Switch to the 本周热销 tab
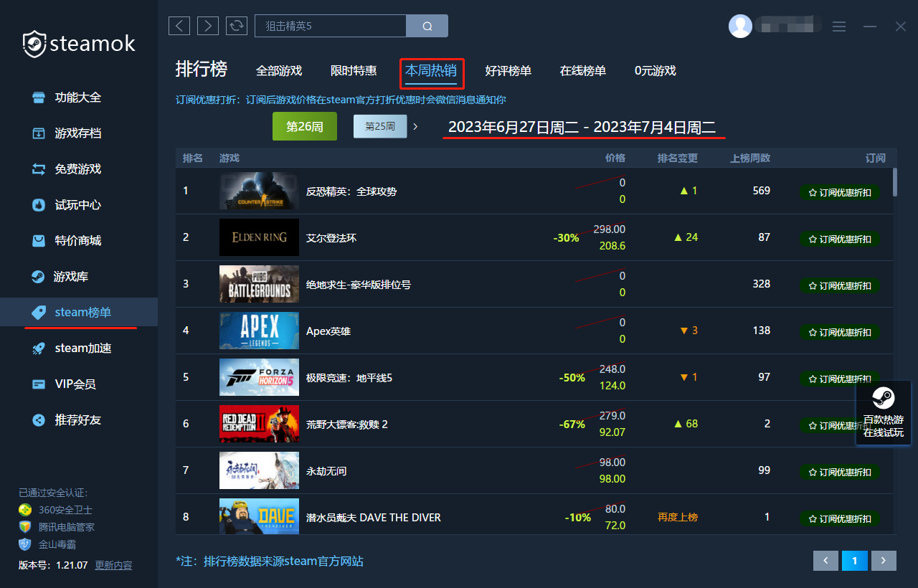918x588 pixels. 431,71
